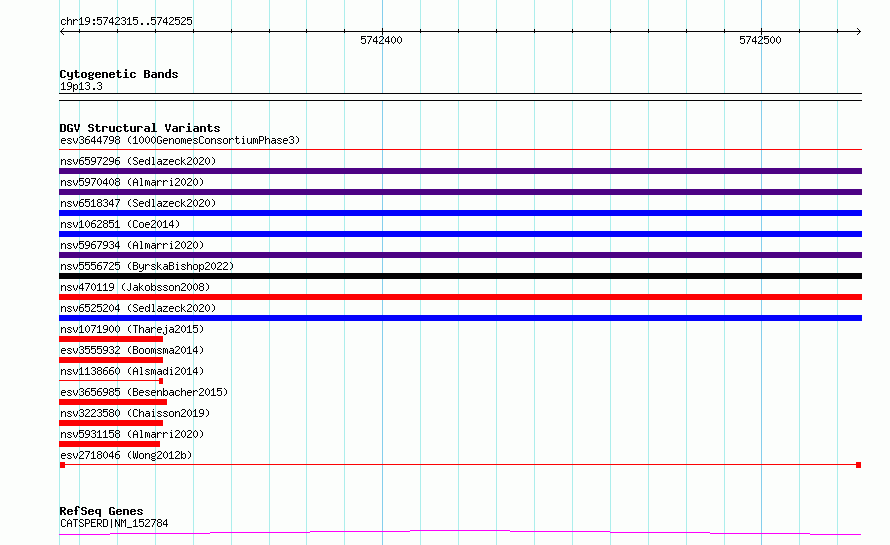Open esv3555932 (Boomsma2014) variant label
This screenshot has height=545, width=890.
pos(132,350)
